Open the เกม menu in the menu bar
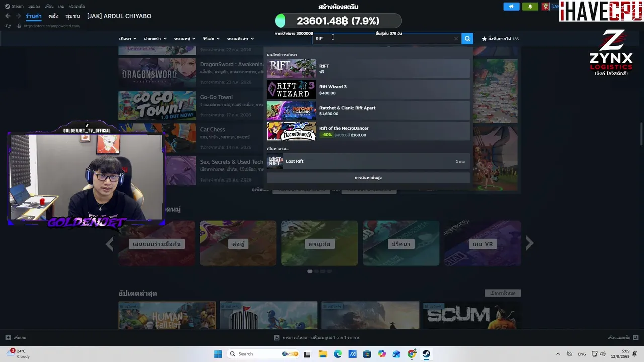644x362 pixels. coord(61,6)
